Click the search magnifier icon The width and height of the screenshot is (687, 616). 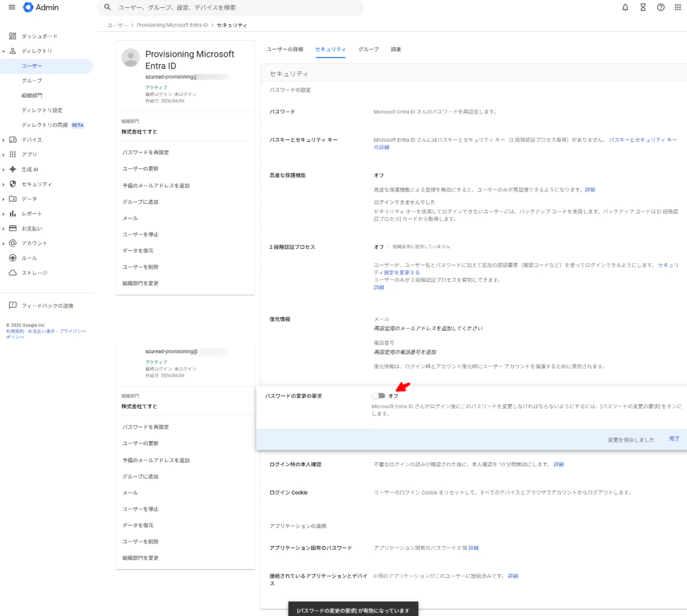click(x=107, y=7)
